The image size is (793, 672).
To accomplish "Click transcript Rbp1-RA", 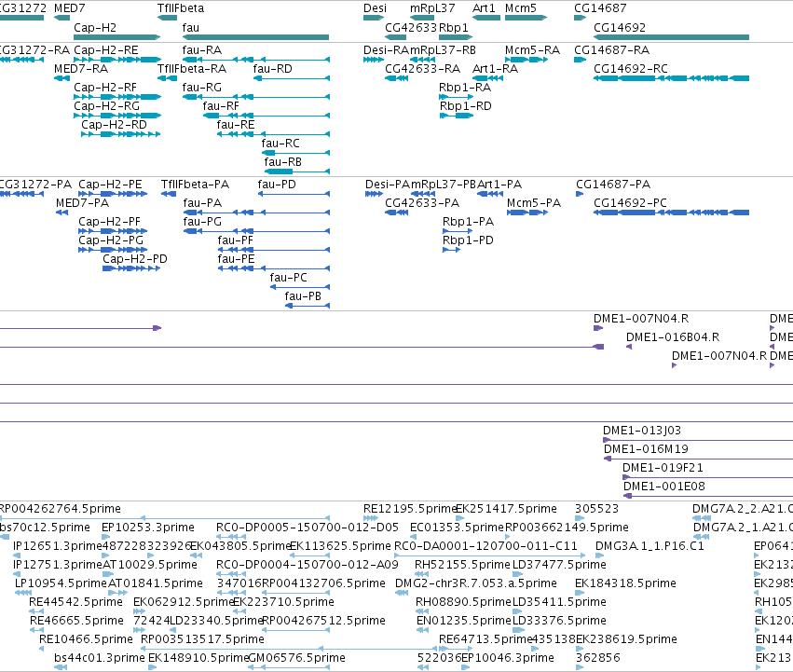I will pyautogui.click(x=456, y=97).
